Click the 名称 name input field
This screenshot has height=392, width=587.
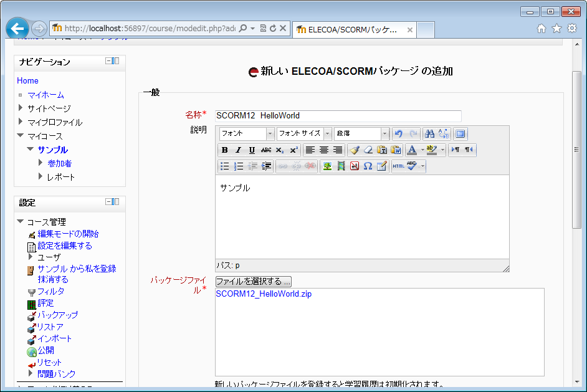pyautogui.click(x=338, y=116)
